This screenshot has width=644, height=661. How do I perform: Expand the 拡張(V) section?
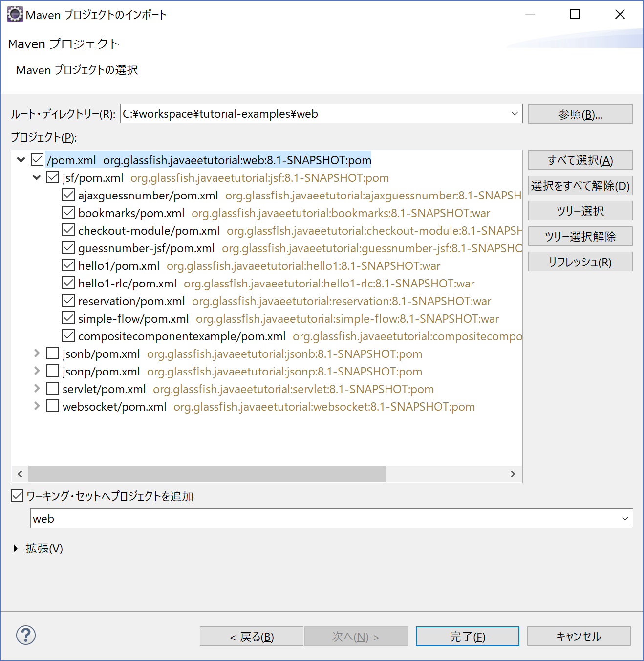pos(16,548)
